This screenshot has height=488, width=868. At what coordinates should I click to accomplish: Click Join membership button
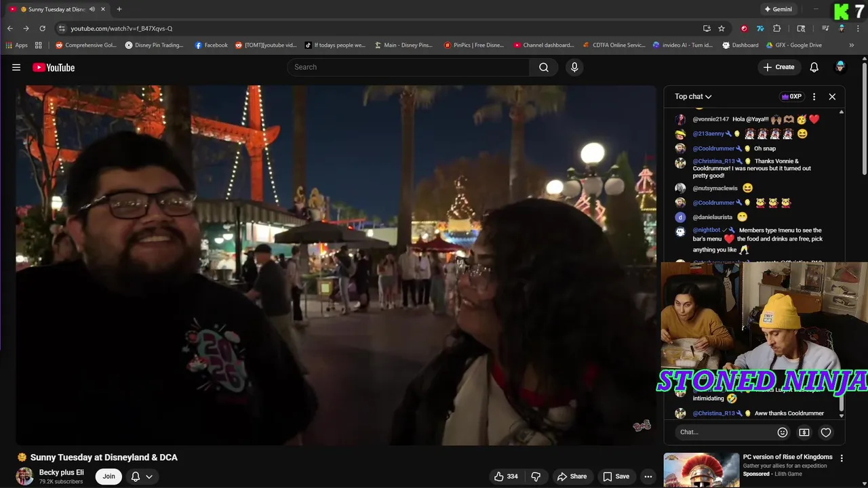[x=109, y=476]
